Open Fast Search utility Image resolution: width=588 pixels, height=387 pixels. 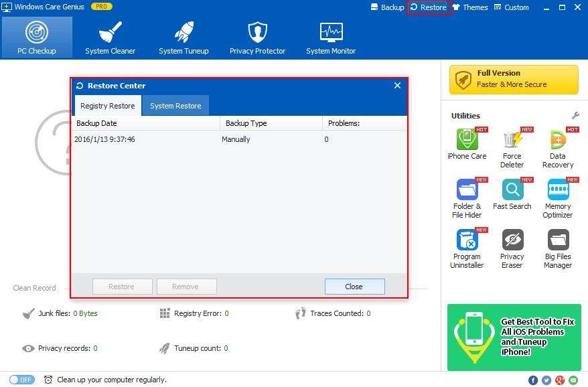[x=512, y=194]
